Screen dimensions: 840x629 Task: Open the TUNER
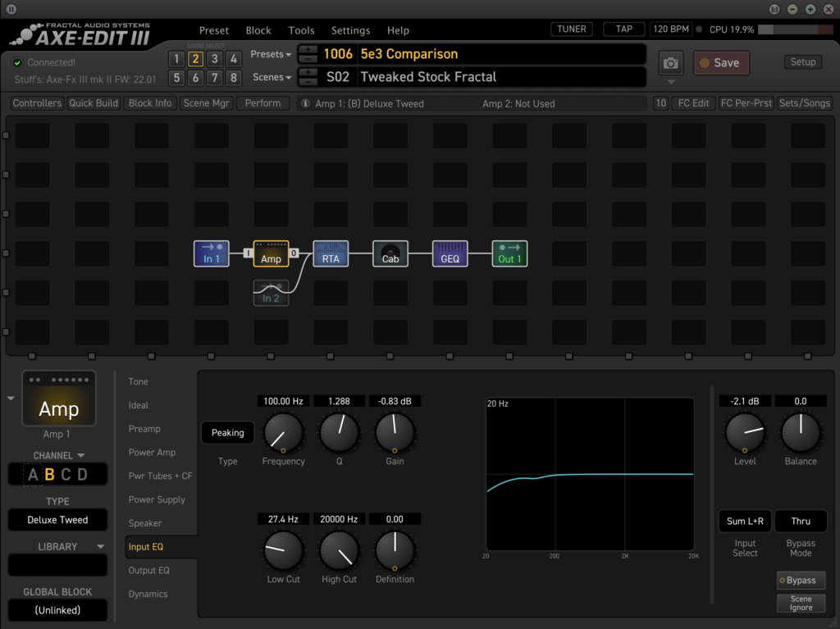coord(572,29)
